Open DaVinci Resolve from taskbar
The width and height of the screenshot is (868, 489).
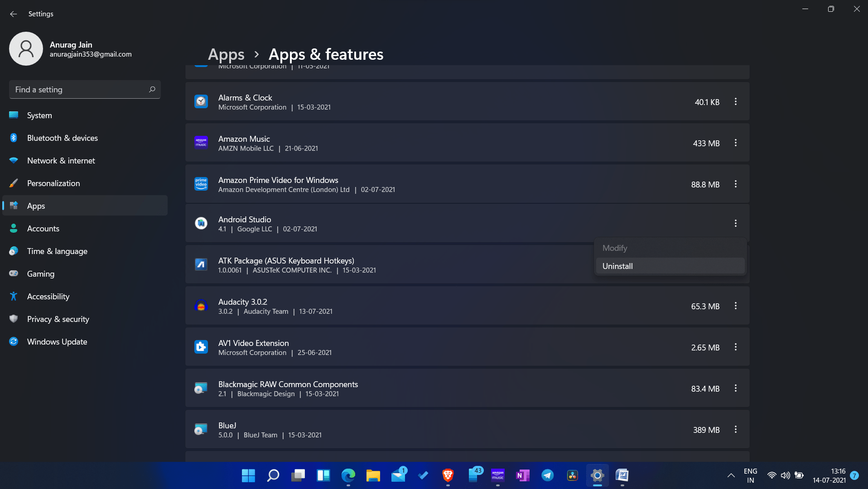click(x=573, y=475)
